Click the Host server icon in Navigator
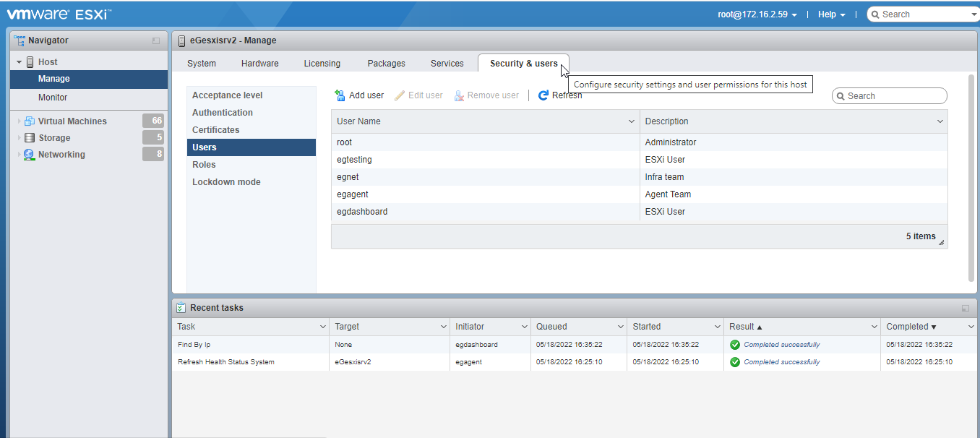 coord(30,62)
